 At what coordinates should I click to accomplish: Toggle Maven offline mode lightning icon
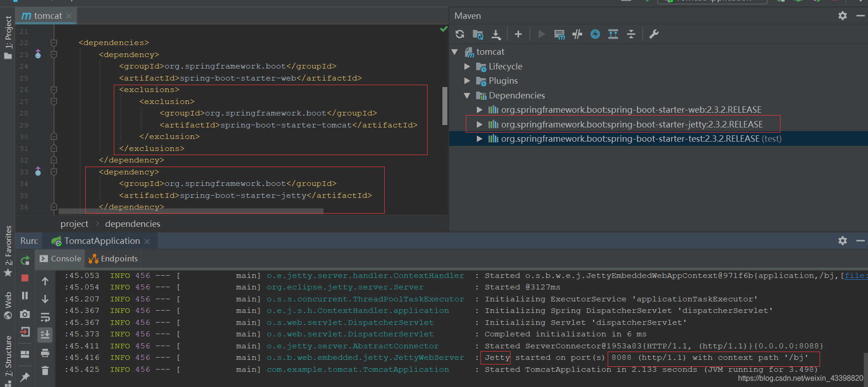(x=595, y=34)
